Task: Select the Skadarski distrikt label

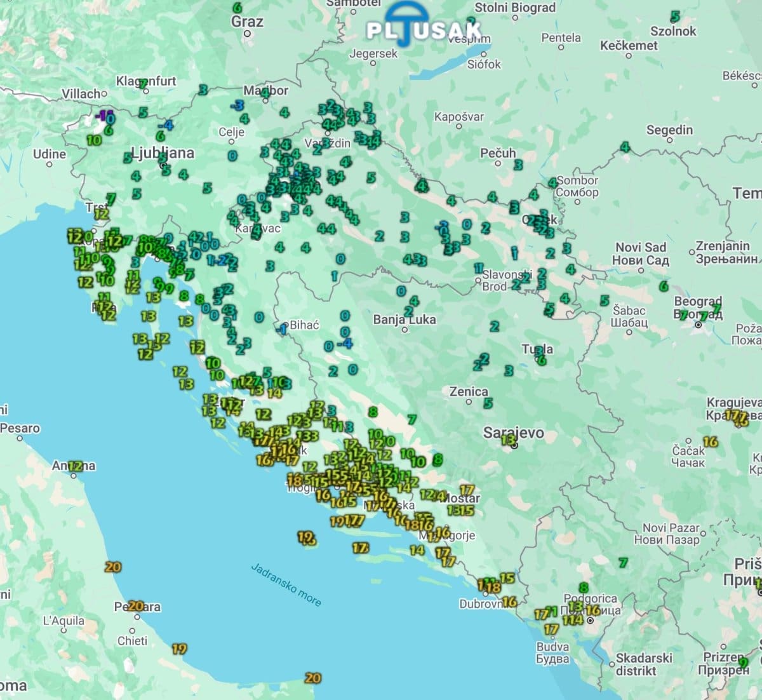Action: [643, 664]
